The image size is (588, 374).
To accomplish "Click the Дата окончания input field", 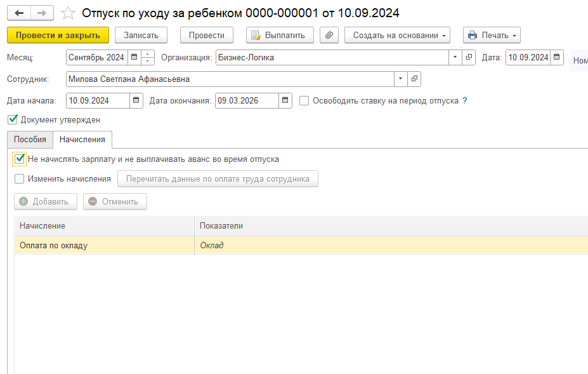I will click(247, 100).
